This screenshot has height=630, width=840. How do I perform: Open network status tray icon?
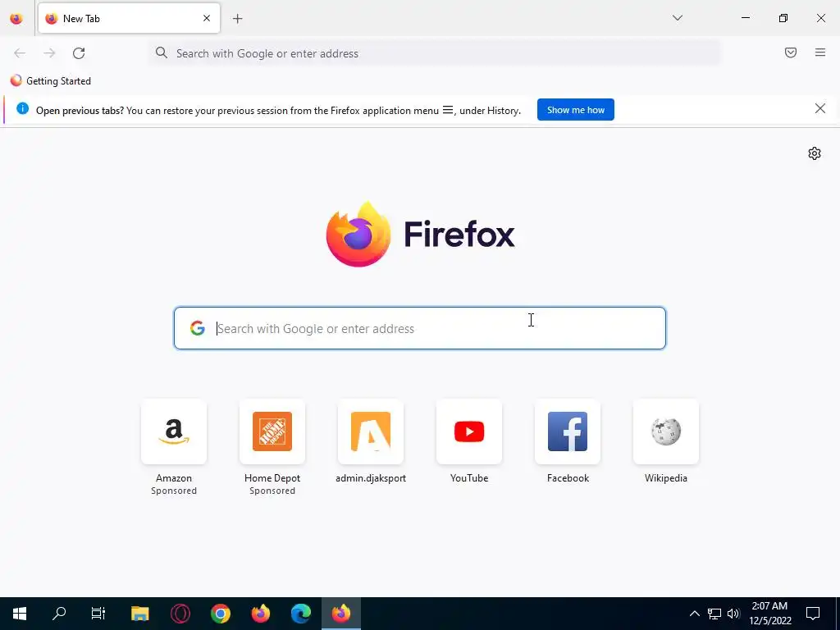point(714,614)
